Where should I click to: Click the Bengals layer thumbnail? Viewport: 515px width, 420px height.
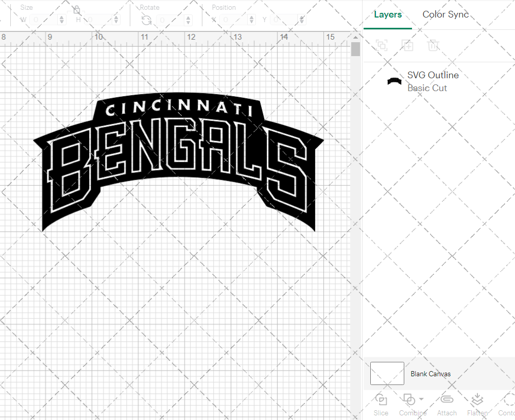click(x=394, y=81)
